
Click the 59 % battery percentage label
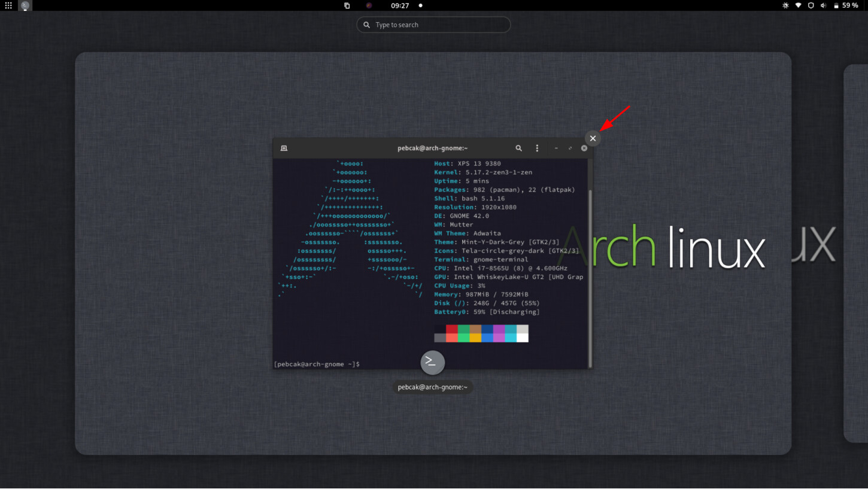(x=850, y=5)
